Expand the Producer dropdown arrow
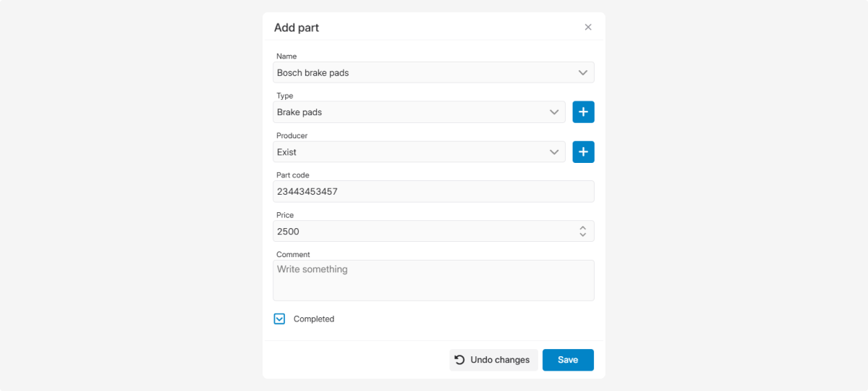 pos(554,152)
